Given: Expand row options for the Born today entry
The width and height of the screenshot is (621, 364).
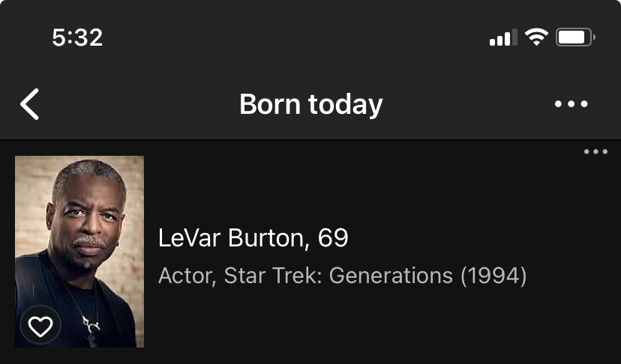Looking at the screenshot, I should point(595,152).
